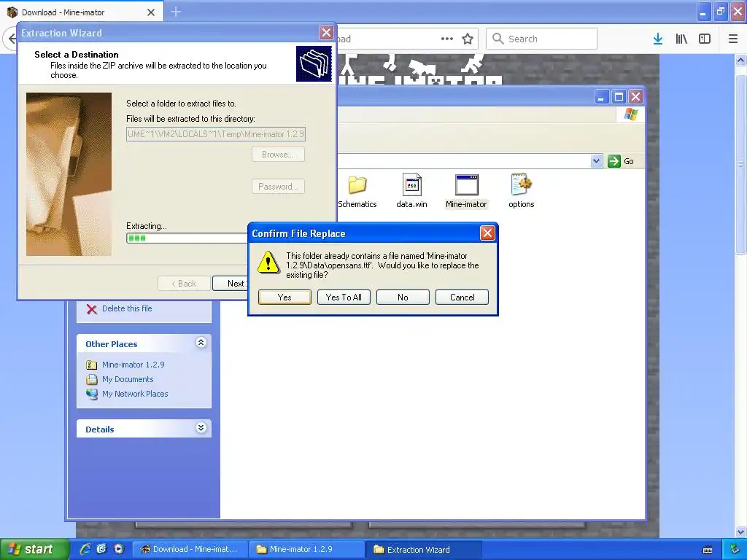
Task: Close the Extraction Wizard window
Action: [x=326, y=32]
